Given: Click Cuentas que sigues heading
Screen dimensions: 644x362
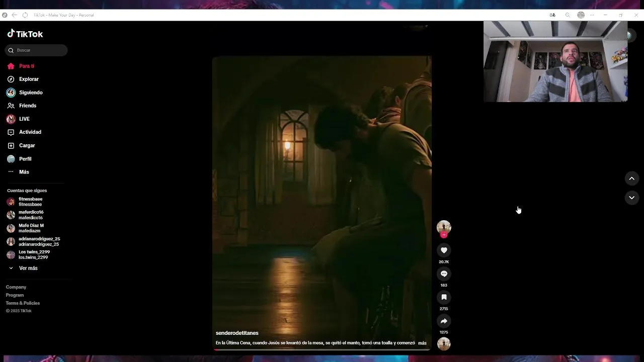Looking at the screenshot, I should tap(27, 191).
